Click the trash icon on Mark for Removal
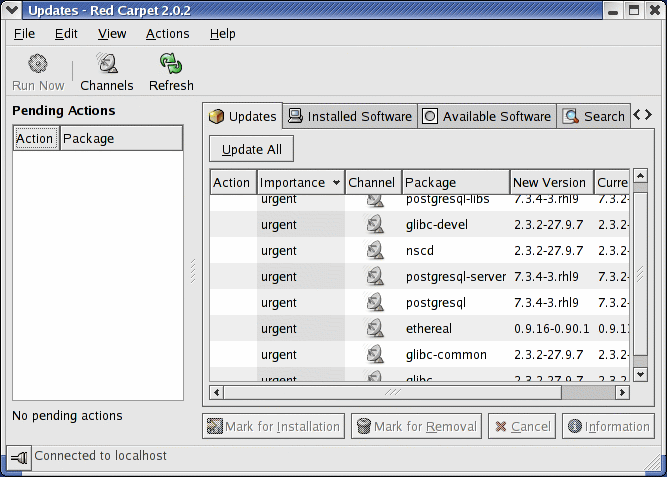667x477 pixels. coord(364,426)
